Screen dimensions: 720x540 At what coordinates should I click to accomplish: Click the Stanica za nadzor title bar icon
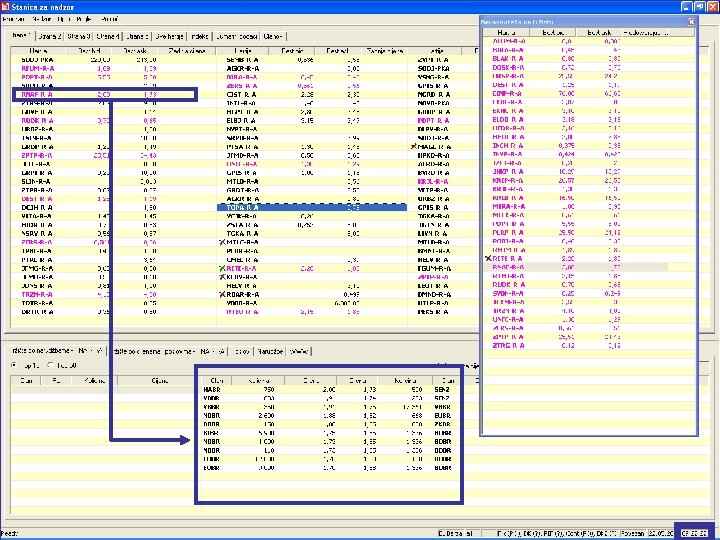[5, 6]
